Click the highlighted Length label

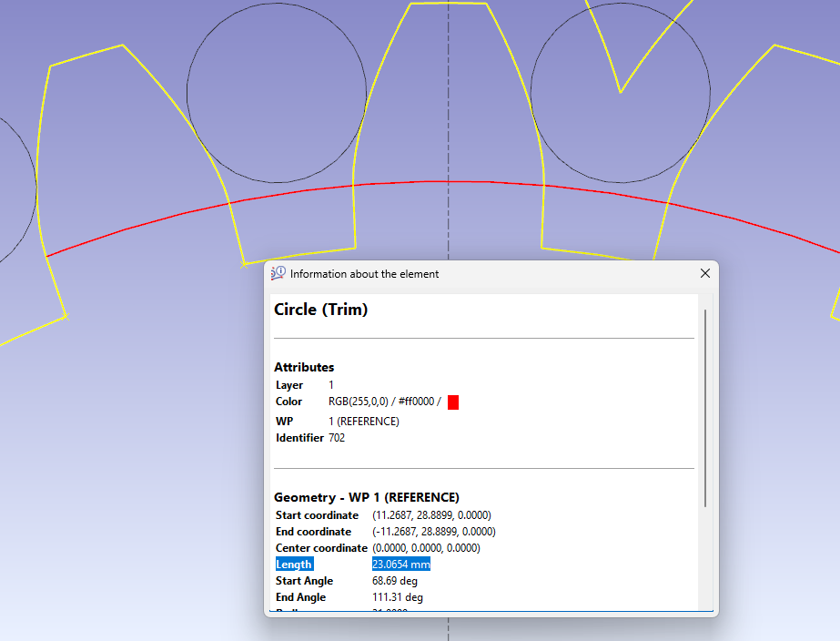coord(294,565)
